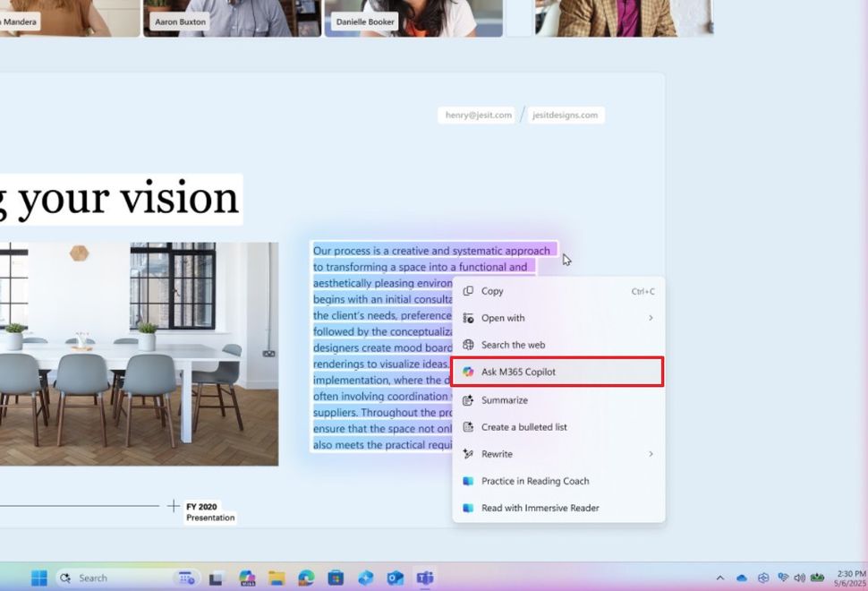The image size is (868, 591).
Task: Click the Summarize action icon
Action: click(466, 399)
